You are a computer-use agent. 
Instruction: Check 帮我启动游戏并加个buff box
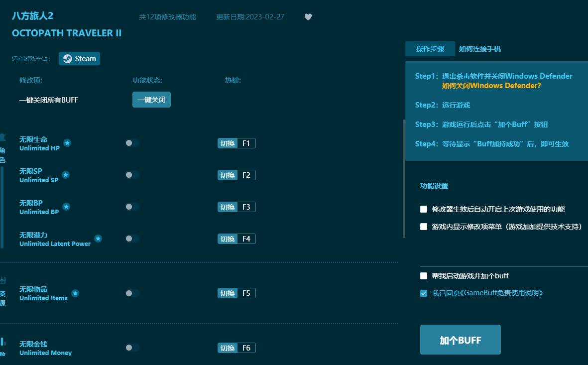tap(424, 276)
